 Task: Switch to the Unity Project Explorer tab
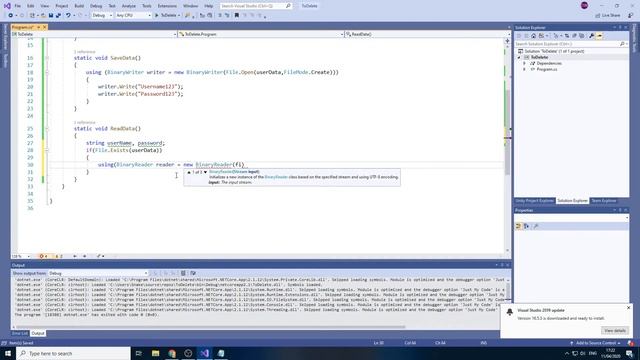click(x=535, y=201)
